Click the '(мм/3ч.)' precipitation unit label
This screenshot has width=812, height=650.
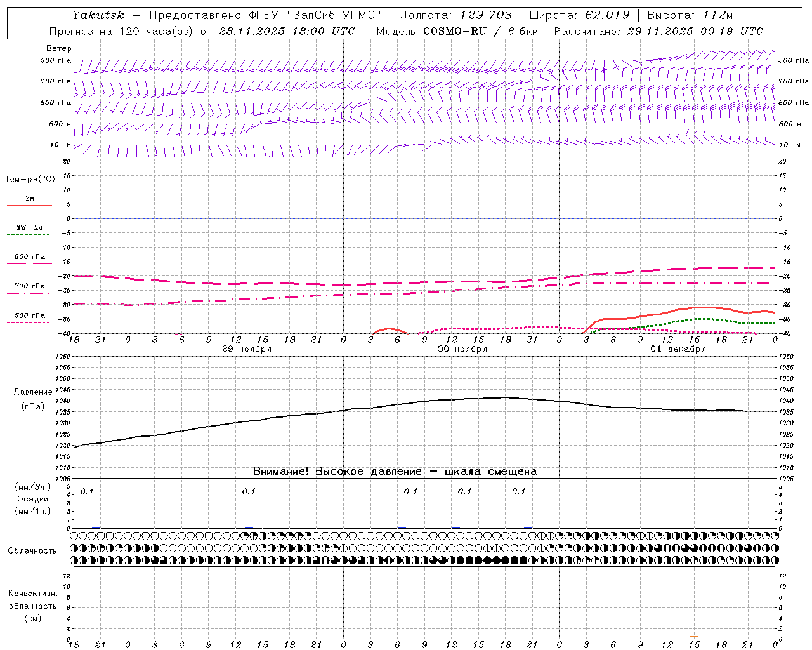(33, 487)
